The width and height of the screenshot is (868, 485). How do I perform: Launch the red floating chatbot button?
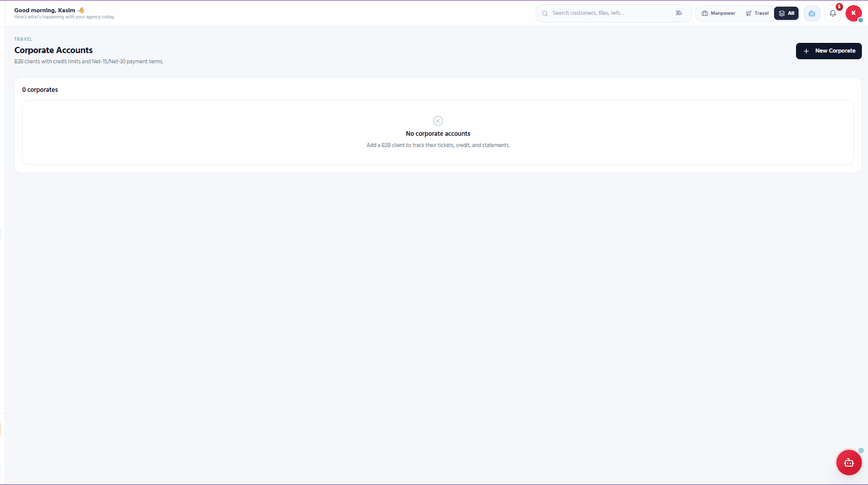pyautogui.click(x=849, y=463)
